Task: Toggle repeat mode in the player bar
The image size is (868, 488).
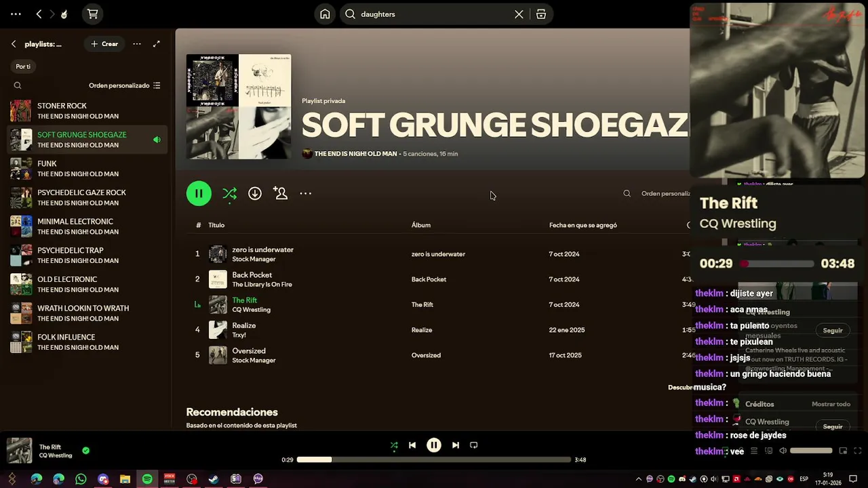Action: (474, 445)
